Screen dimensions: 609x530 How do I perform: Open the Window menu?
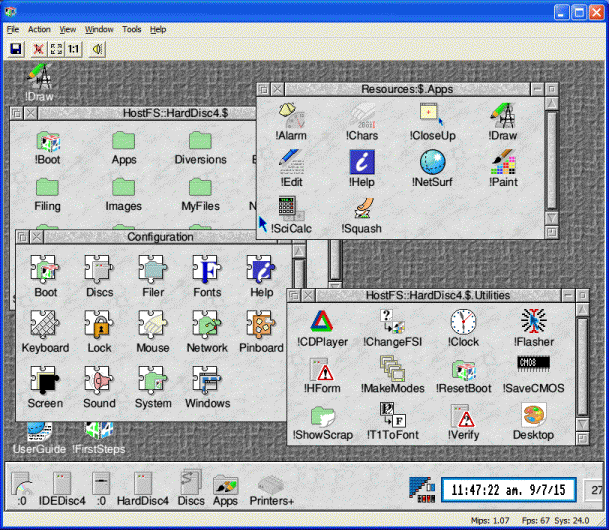99,30
